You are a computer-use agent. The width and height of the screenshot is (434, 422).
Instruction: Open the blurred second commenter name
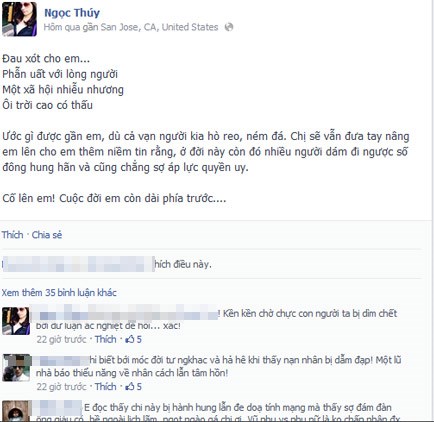(x=62, y=360)
